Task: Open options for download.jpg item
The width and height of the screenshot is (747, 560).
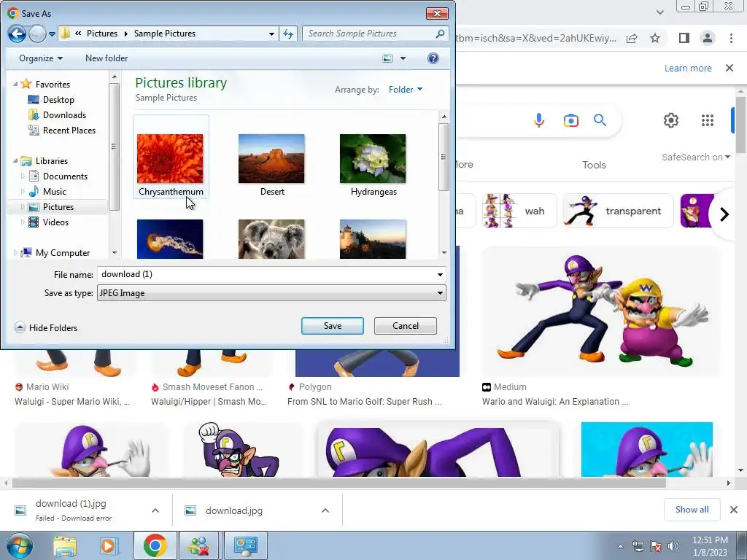Action: tap(325, 510)
